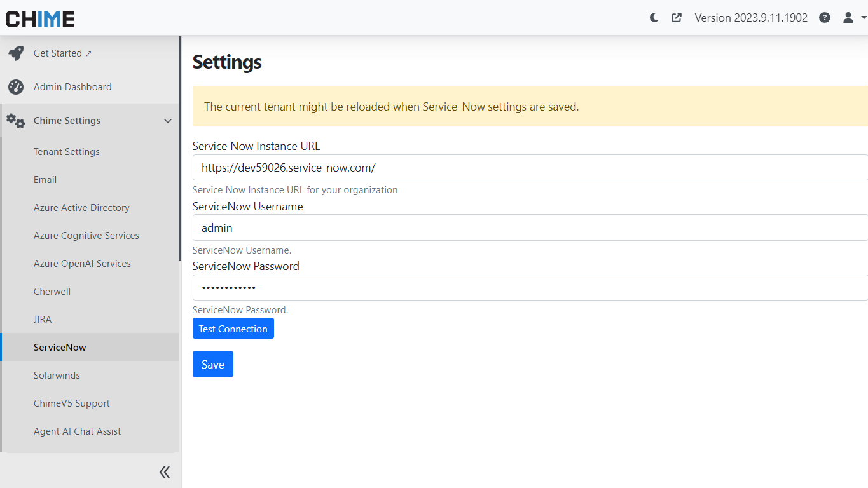This screenshot has height=488, width=868.
Task: Open Solarwinds settings
Action: pos(57,376)
